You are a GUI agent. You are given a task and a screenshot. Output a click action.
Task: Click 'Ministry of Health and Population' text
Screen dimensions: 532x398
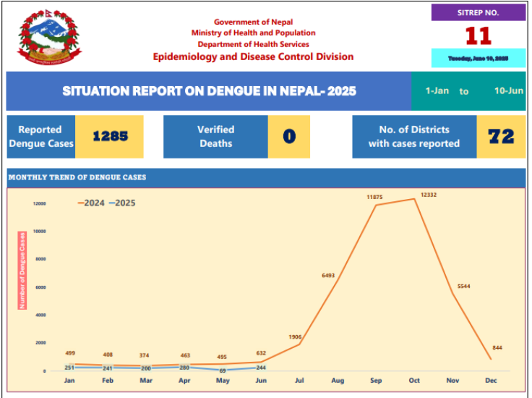(x=253, y=33)
